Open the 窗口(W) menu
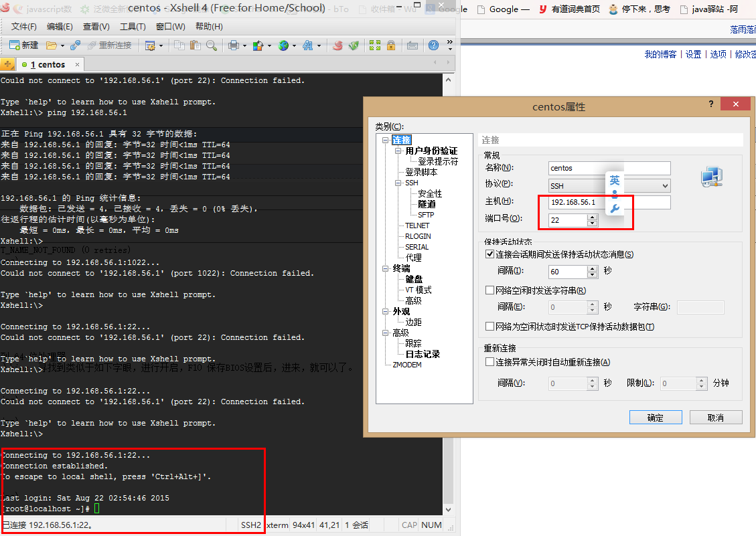Viewport: 756px width, 536px height. point(171,27)
